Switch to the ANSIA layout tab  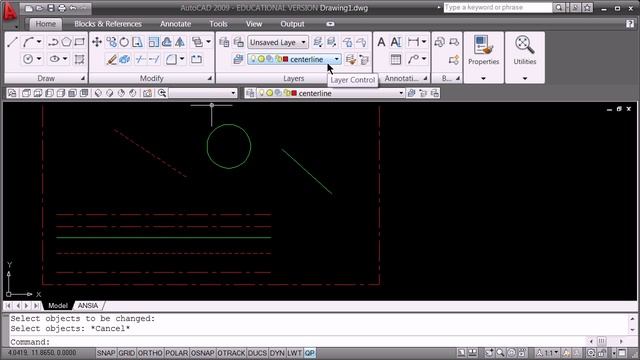(88, 306)
